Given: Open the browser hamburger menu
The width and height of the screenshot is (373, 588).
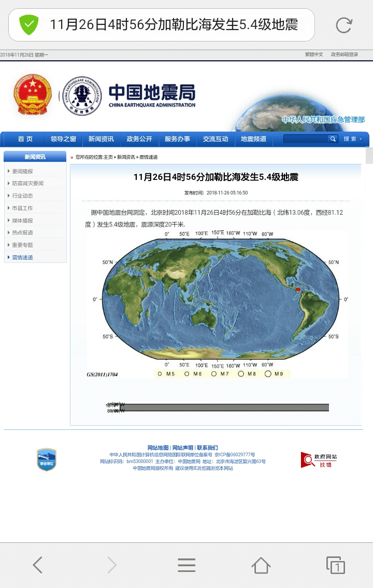Looking at the screenshot, I should pos(187,565).
